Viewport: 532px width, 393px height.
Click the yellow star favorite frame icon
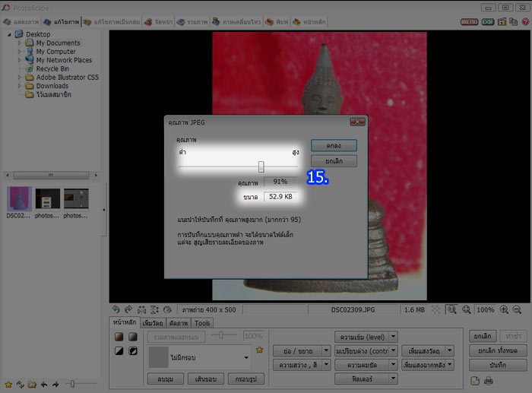tap(260, 350)
